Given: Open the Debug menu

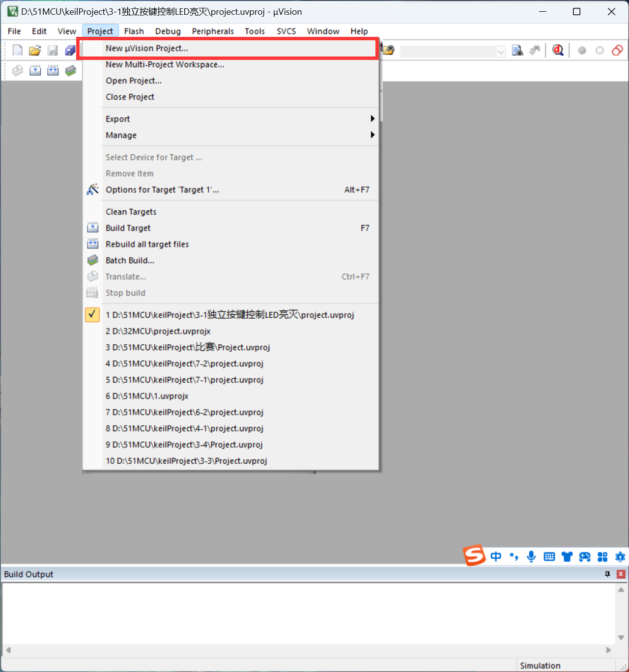Looking at the screenshot, I should pyautogui.click(x=168, y=31).
